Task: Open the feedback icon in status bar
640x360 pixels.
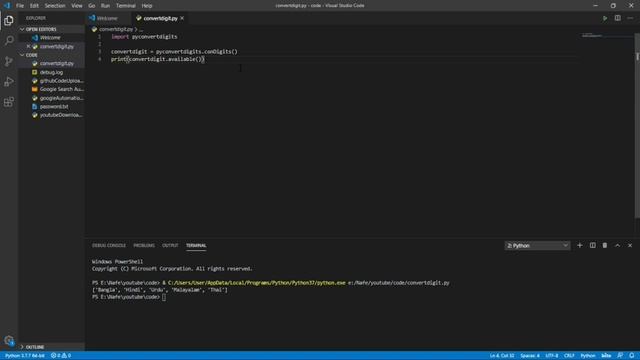Action: coord(620,356)
